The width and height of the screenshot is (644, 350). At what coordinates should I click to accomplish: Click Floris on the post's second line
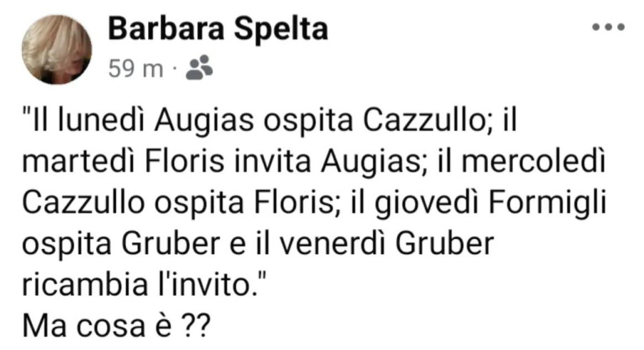(x=167, y=166)
